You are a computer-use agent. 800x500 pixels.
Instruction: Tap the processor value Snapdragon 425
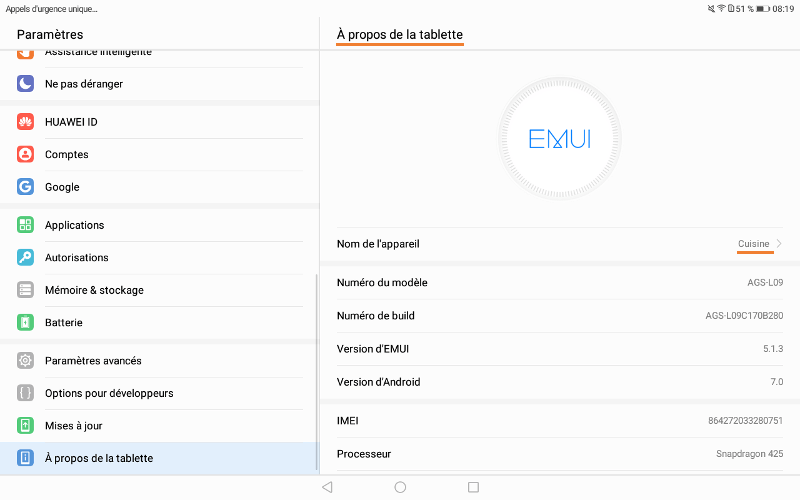click(x=749, y=454)
